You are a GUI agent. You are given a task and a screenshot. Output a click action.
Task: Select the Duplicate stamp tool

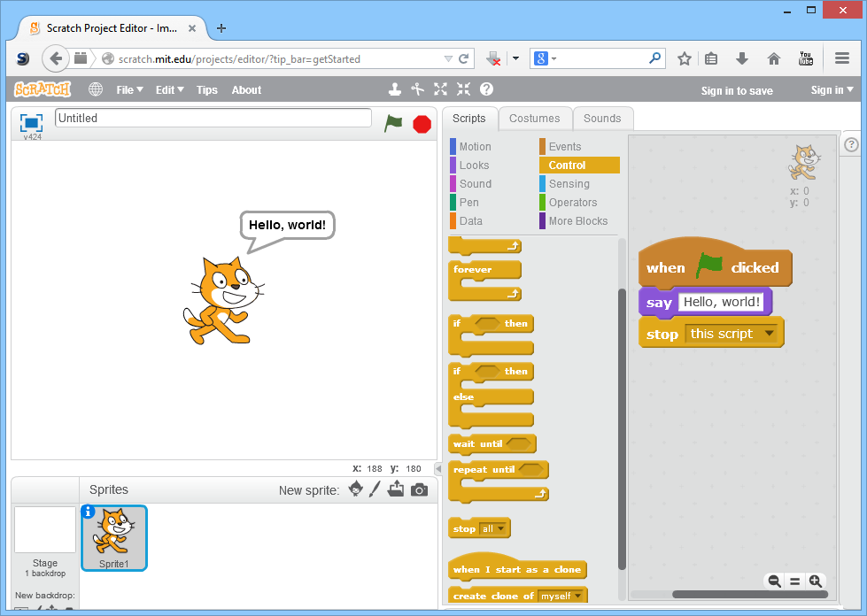click(x=395, y=89)
